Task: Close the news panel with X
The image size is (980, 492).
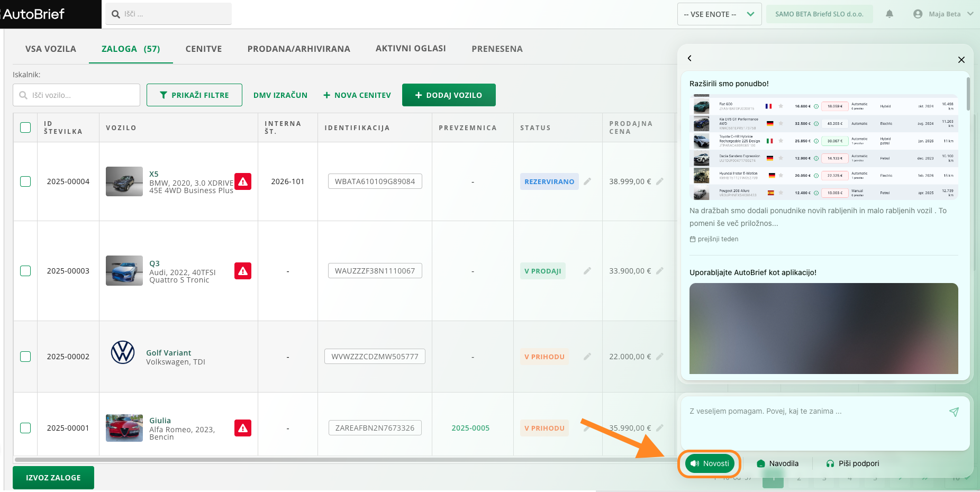Action: (x=961, y=60)
